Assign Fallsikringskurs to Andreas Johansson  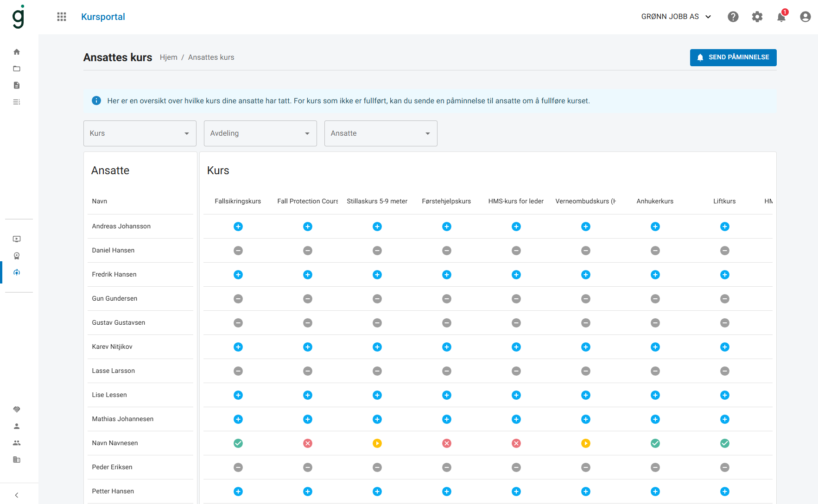point(238,227)
